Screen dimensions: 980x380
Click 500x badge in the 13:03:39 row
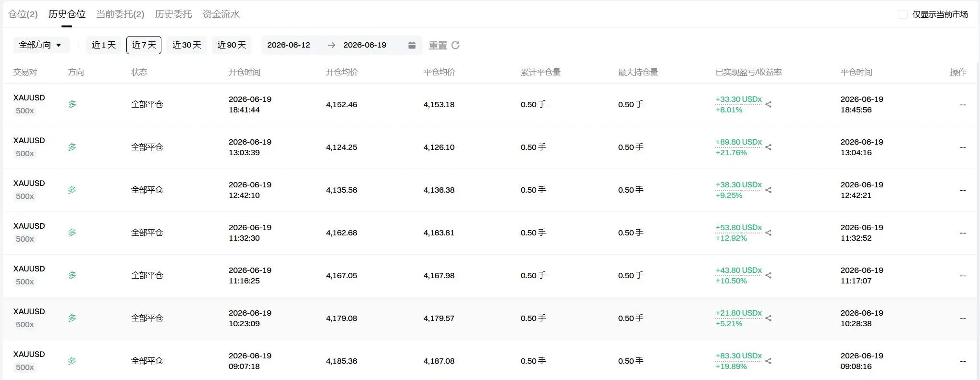pos(25,154)
